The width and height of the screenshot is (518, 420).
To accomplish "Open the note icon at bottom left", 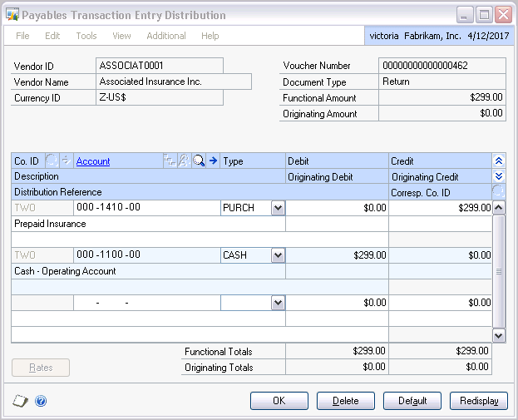I will 20,401.
